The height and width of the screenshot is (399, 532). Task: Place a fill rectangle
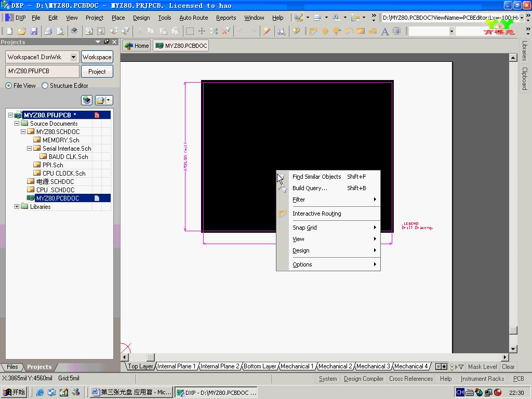click(x=361, y=31)
